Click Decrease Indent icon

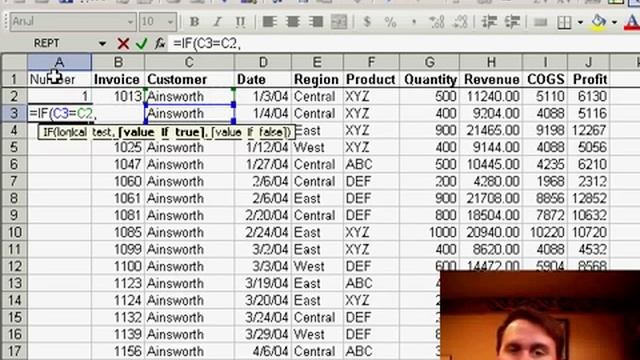click(x=489, y=22)
